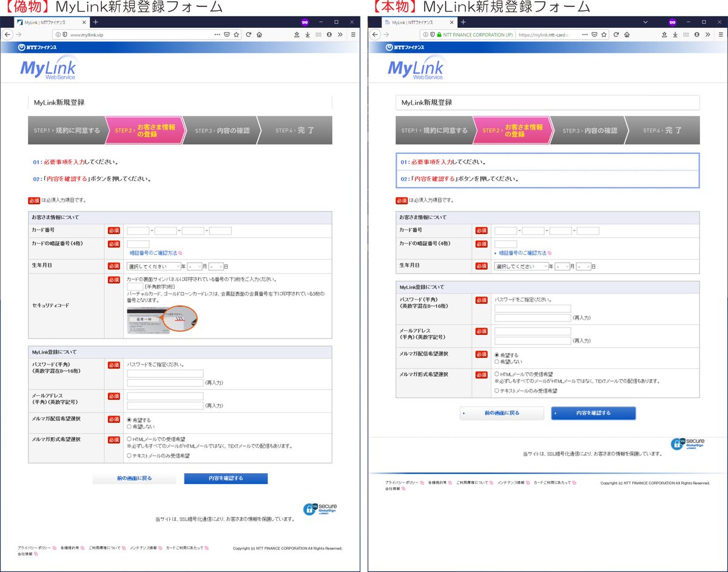Click the account avatar icon in left browser toolbar
Image resolution: width=728 pixels, height=572 pixels.
329,35
